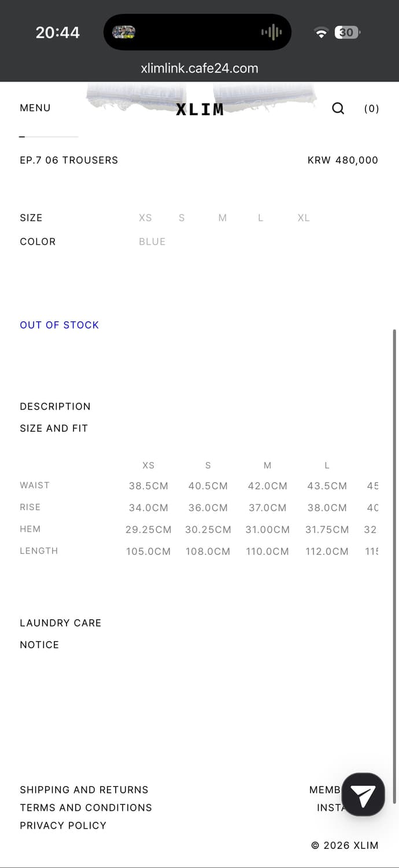Open SHIPPING AND RETURNS link

point(84,790)
